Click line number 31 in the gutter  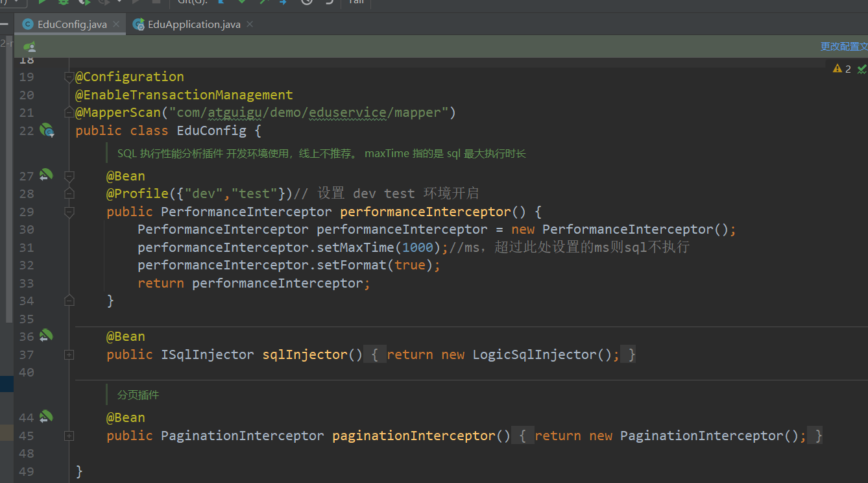[x=27, y=247]
